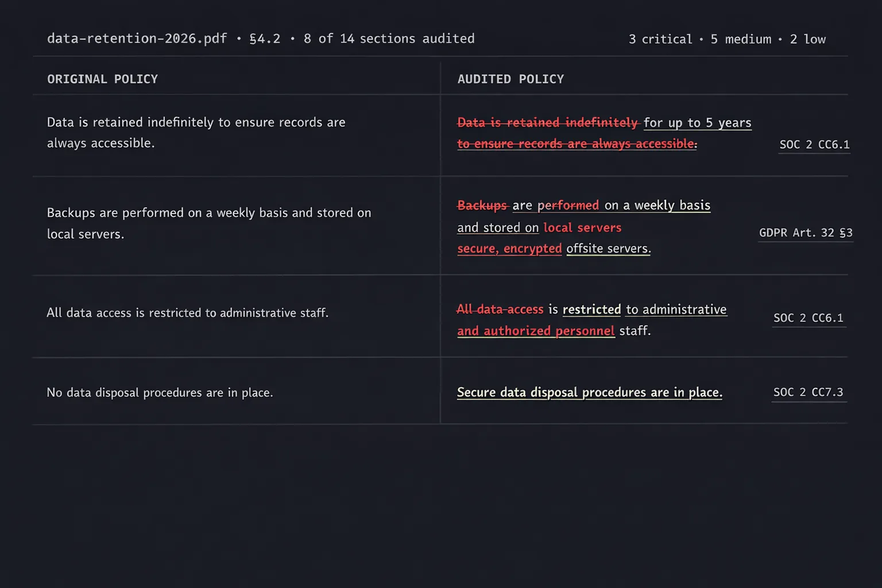Open the GDPR Art. 32 §3 reference tag
Image resolution: width=882 pixels, height=588 pixels.
coord(806,233)
